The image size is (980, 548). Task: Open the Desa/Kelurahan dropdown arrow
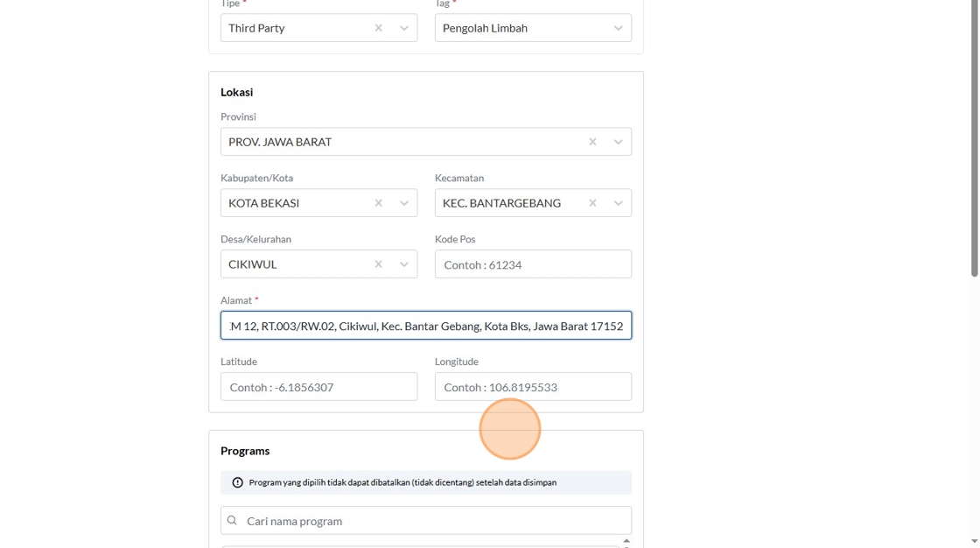click(x=404, y=264)
